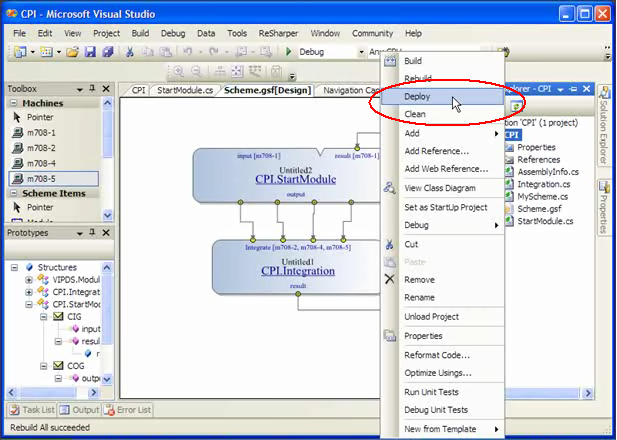
Task: Select MyScheme.cs in Solution Explorer
Action: pyautogui.click(x=542, y=196)
